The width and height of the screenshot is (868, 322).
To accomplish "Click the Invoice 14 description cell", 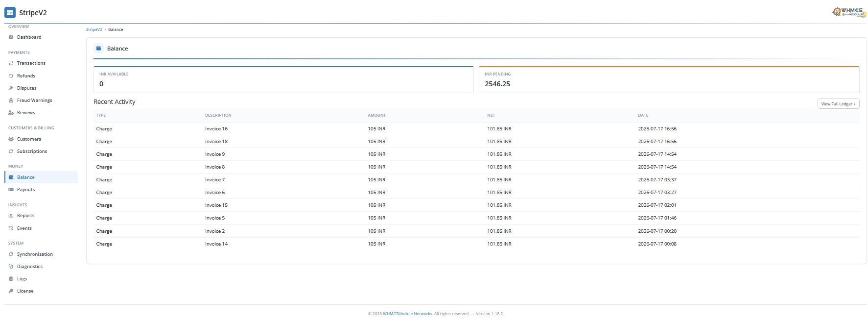I will coord(216,244).
